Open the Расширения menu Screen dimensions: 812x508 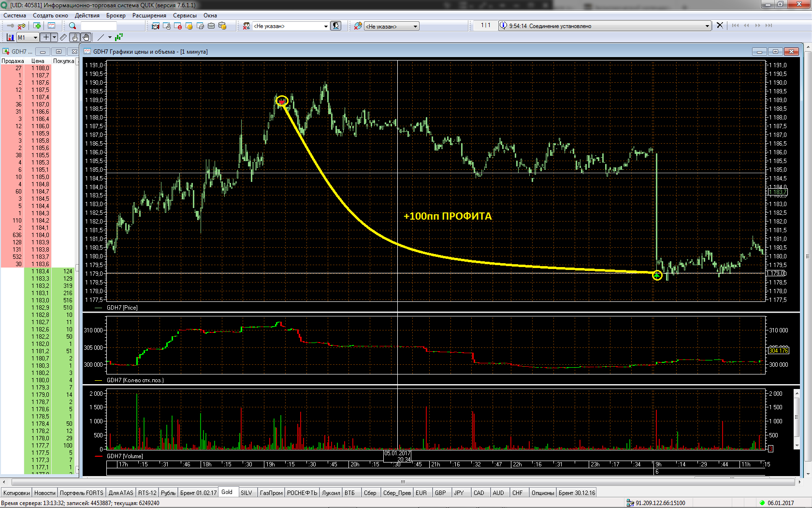[x=149, y=15]
